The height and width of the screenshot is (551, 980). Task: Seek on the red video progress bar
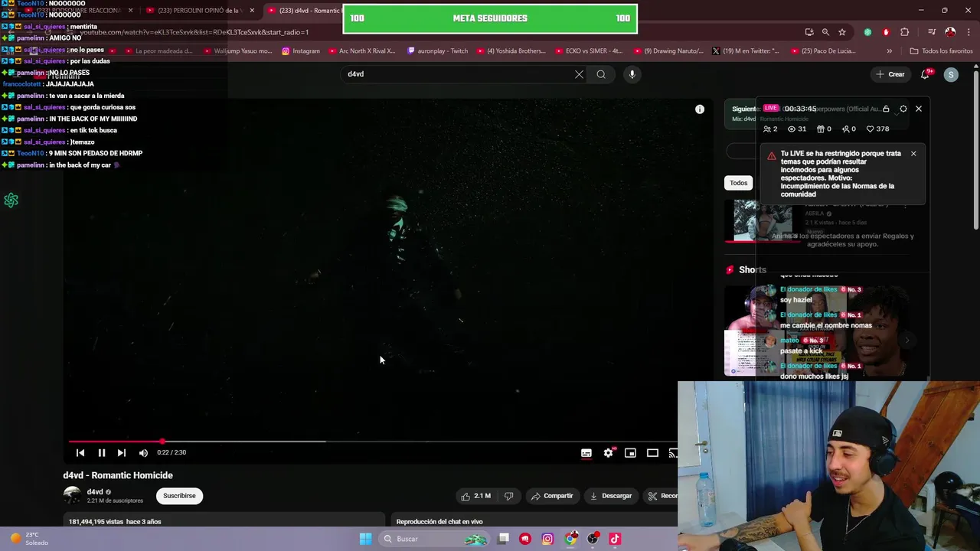[x=373, y=442]
